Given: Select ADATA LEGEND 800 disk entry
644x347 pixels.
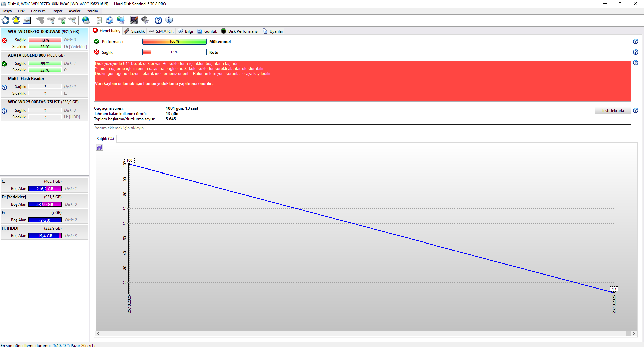Looking at the screenshot, I should (44, 63).
